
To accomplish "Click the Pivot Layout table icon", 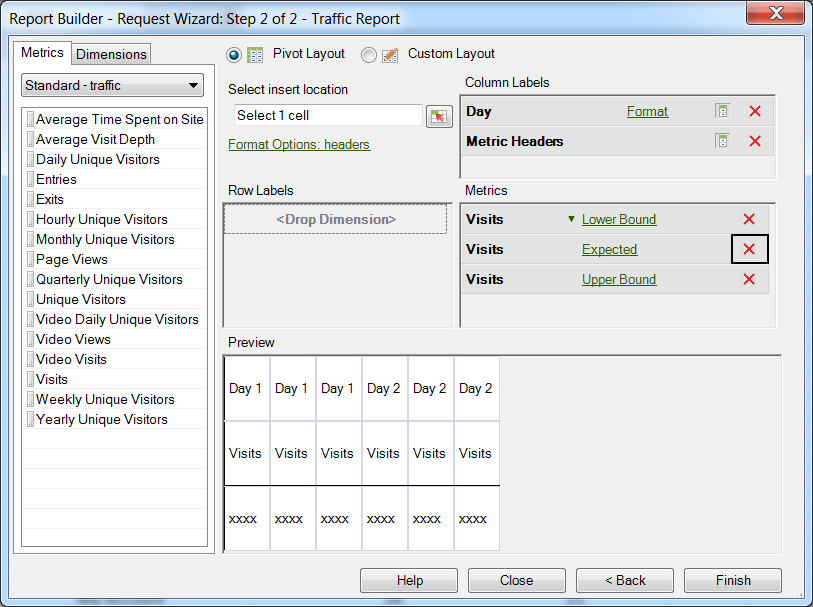I will [255, 54].
